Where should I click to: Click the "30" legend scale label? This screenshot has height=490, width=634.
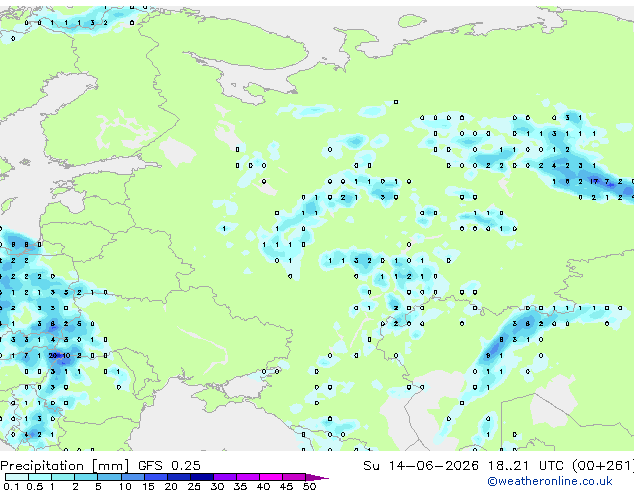[217, 486]
